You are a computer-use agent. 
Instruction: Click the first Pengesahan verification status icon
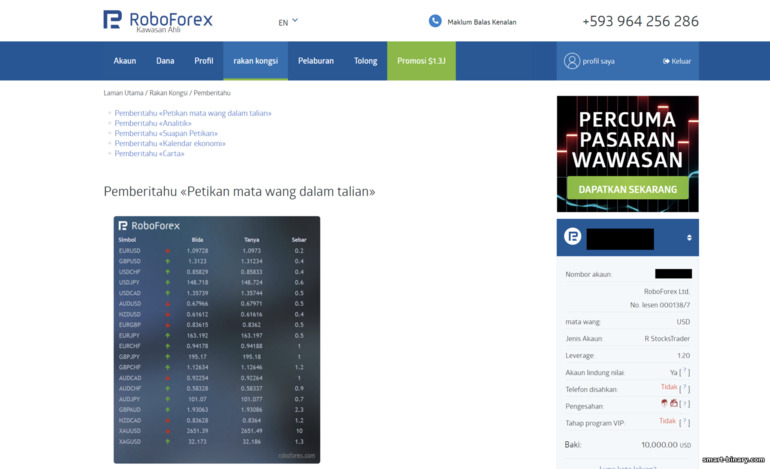pyautogui.click(x=664, y=403)
